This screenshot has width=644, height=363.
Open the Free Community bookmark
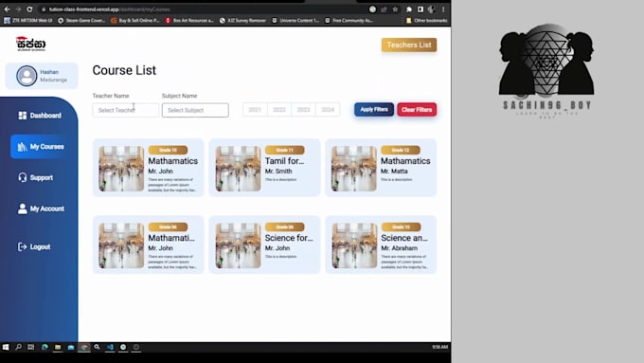(x=349, y=20)
